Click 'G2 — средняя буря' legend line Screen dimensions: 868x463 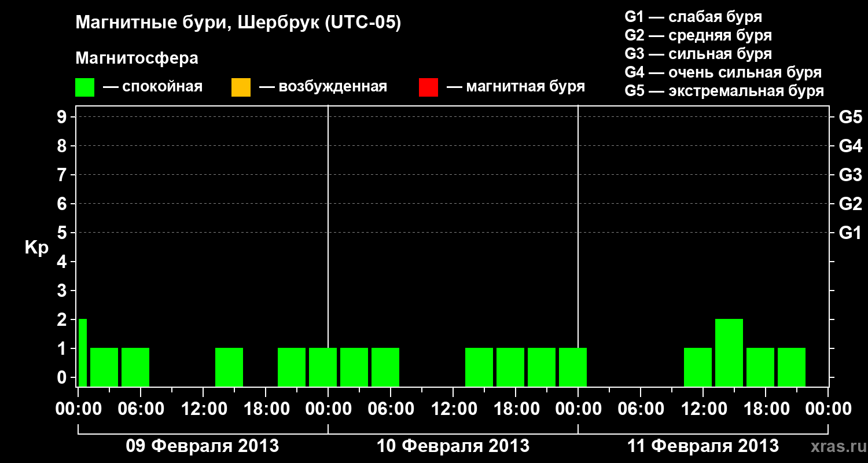(x=698, y=35)
